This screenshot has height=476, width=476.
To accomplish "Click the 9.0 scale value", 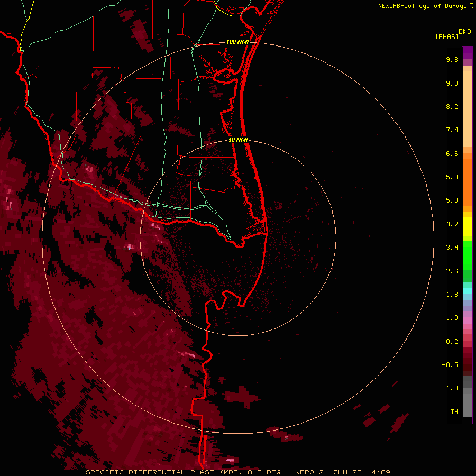I will [x=452, y=83].
